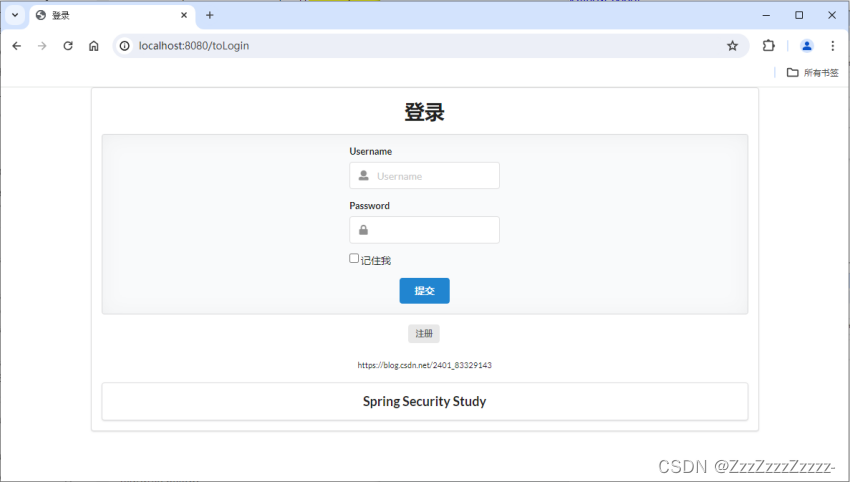The image size is (851, 483).
Task: Click the 注册 register button
Action: point(424,333)
